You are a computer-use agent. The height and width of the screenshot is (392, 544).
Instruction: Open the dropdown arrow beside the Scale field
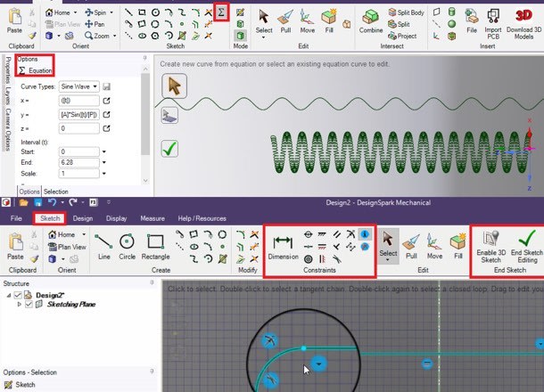103,174
